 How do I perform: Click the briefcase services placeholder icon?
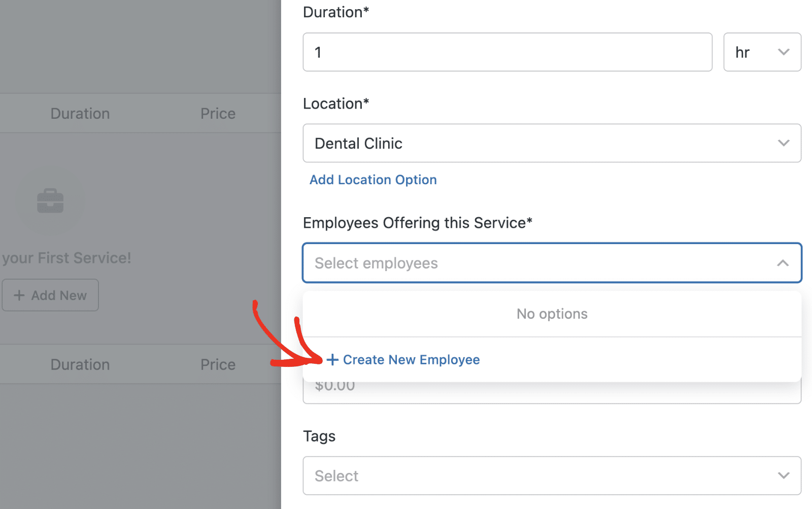pos(49,201)
